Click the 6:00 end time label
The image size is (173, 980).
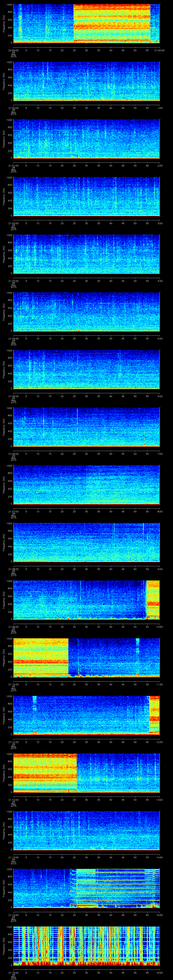(160, 396)
